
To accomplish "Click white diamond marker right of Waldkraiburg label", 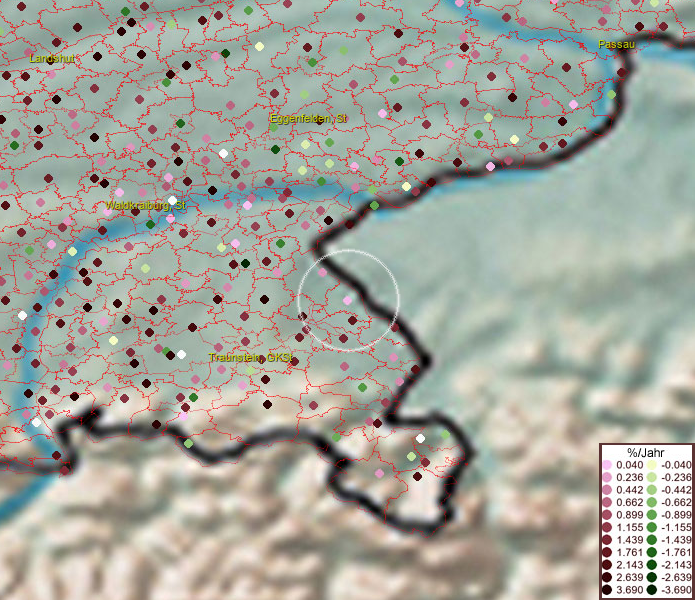I will [172, 201].
